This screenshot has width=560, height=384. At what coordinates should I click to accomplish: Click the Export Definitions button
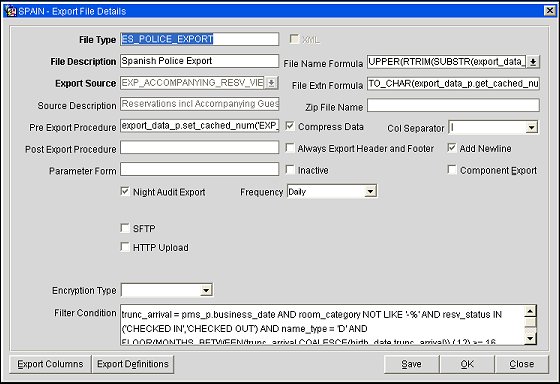click(x=133, y=364)
